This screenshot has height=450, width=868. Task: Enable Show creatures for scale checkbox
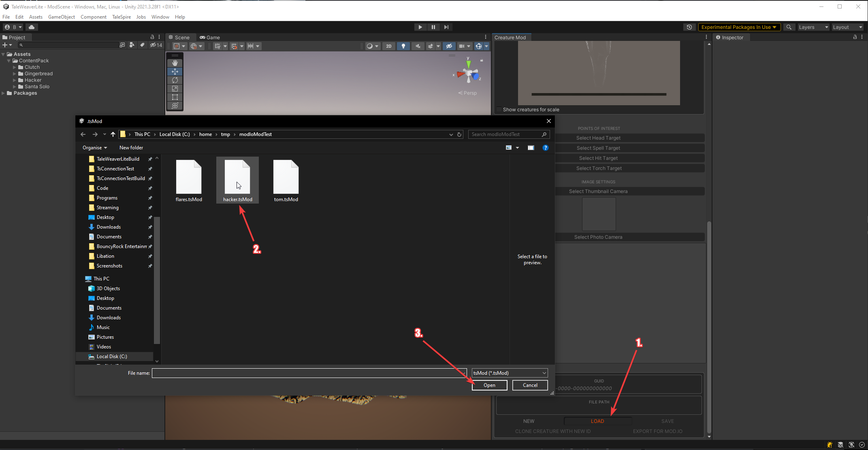point(499,110)
